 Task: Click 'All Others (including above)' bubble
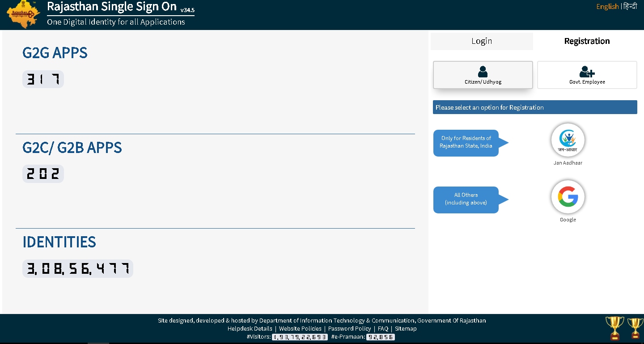[x=466, y=200]
